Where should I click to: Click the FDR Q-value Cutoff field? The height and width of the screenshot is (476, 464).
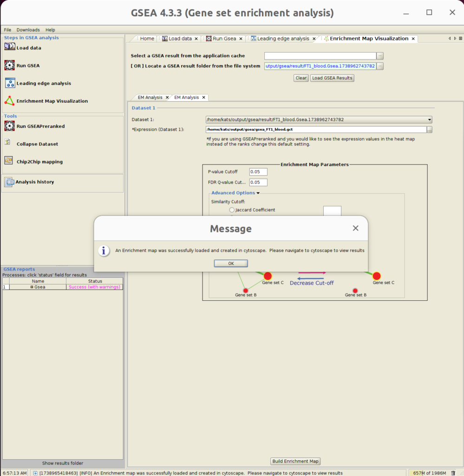pos(258,182)
